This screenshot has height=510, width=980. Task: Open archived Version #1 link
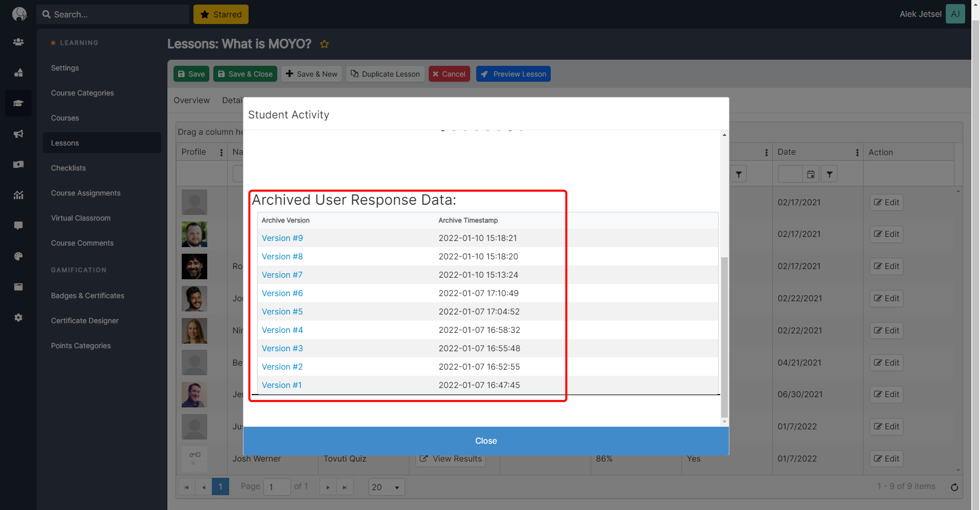(282, 385)
